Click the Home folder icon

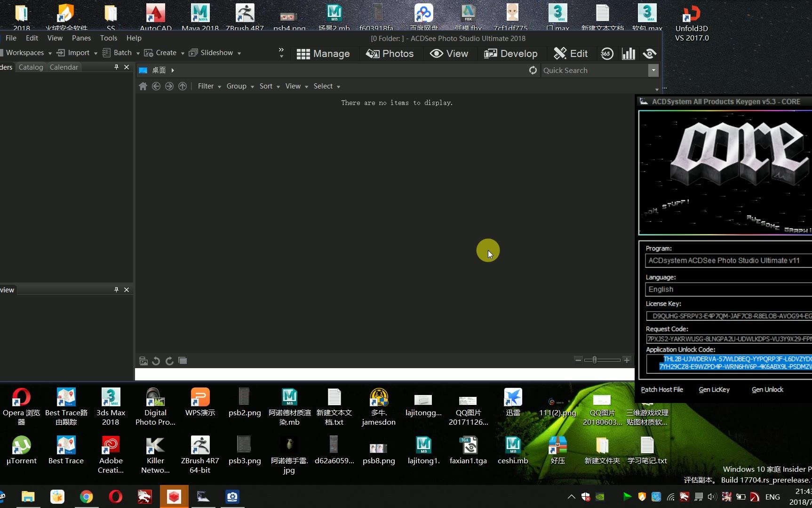pos(143,86)
